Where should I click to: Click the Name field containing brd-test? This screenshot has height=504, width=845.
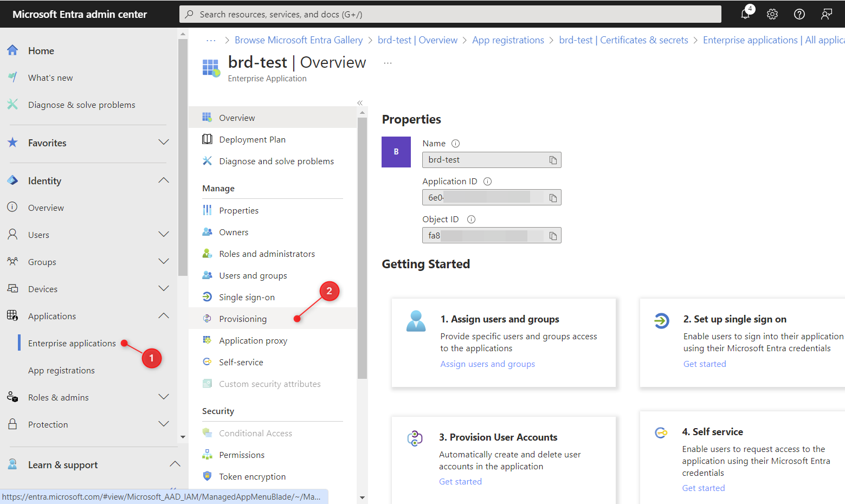tap(492, 160)
